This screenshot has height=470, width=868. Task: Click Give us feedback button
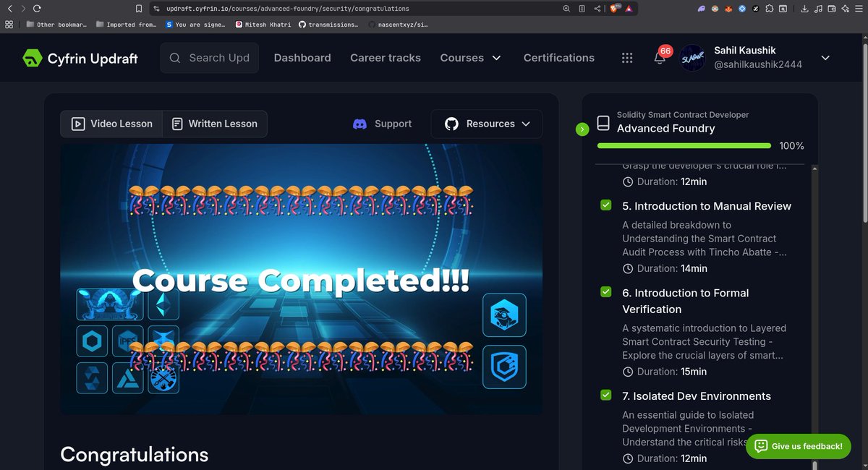coord(799,446)
